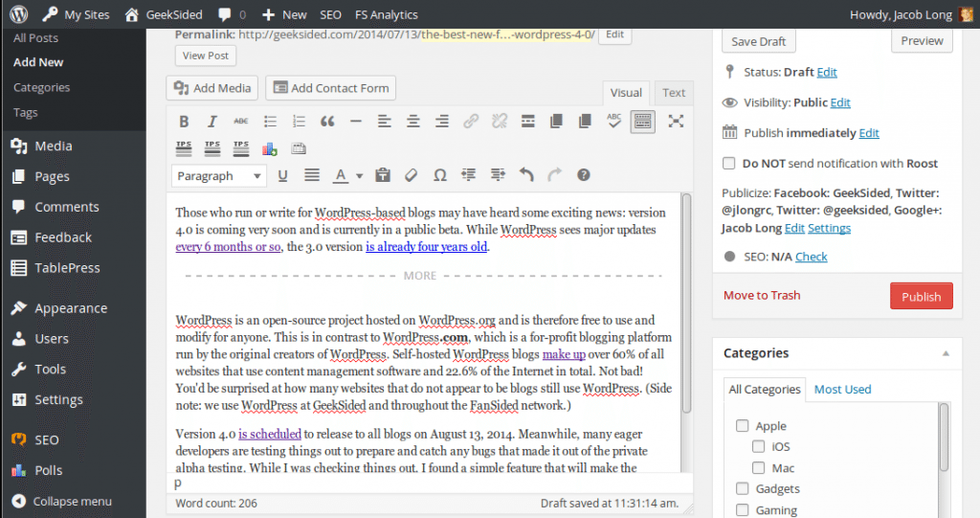Insert Read More tag
The height and width of the screenshot is (518, 980).
pyautogui.click(x=528, y=122)
